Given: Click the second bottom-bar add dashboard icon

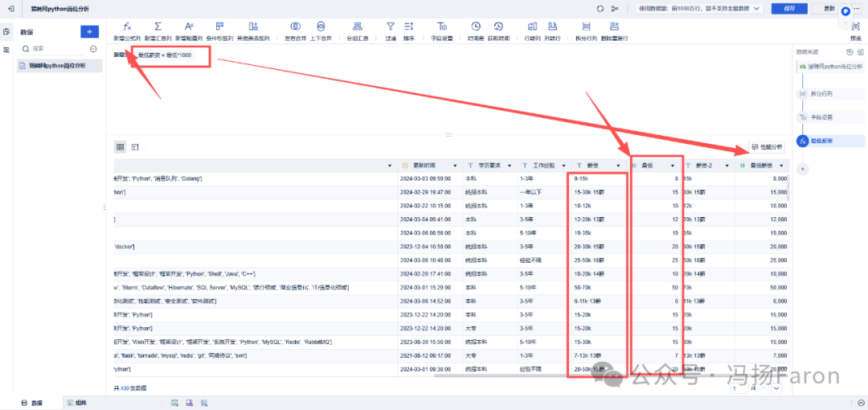Looking at the screenshot, I should pyautogui.click(x=190, y=403).
